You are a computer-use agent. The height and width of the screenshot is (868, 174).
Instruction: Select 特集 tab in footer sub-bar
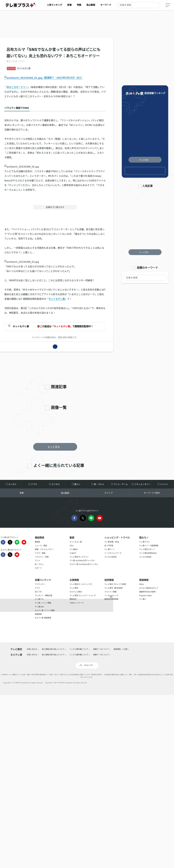coord(22,493)
